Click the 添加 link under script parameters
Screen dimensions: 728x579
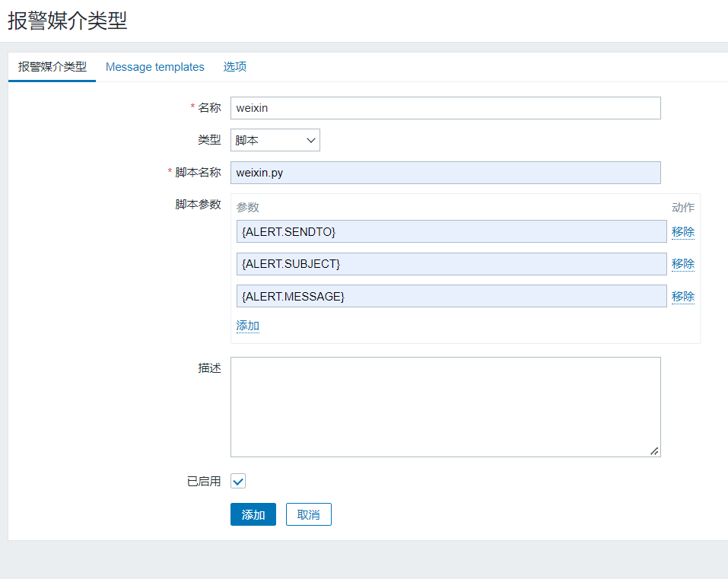click(x=247, y=326)
